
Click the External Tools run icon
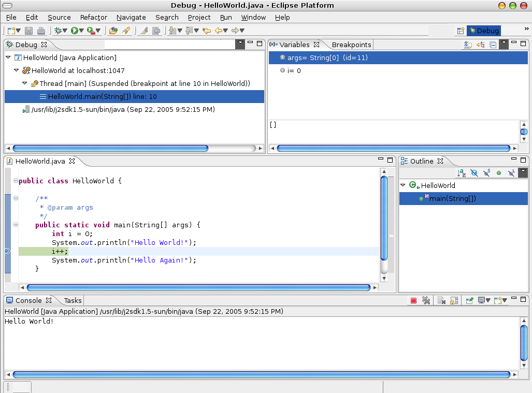click(x=91, y=31)
